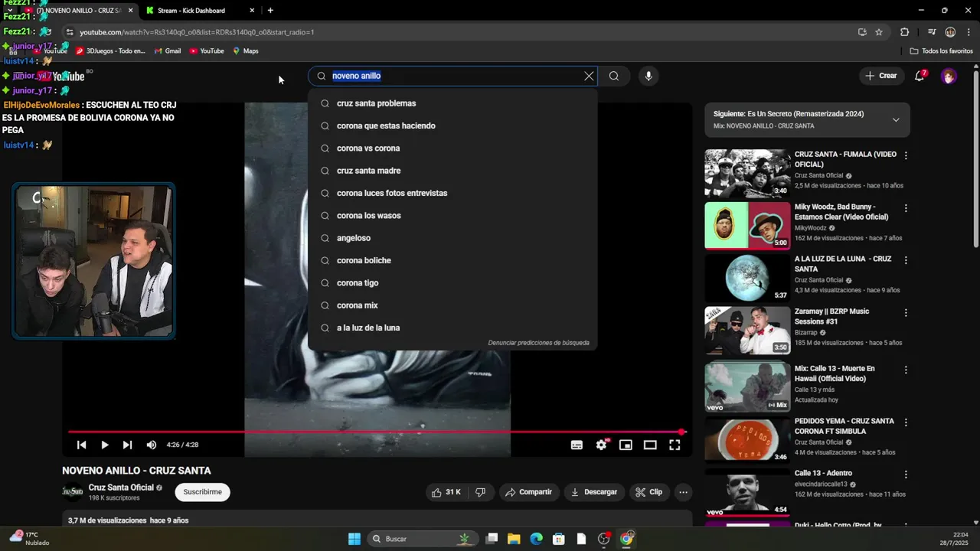Enter fullscreen mode

pos(675,445)
